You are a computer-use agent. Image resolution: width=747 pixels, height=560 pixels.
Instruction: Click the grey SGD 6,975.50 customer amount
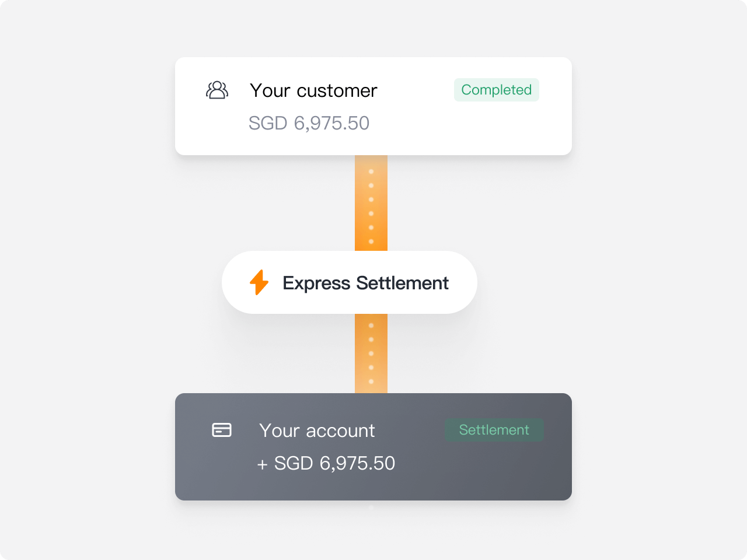pos(309,123)
